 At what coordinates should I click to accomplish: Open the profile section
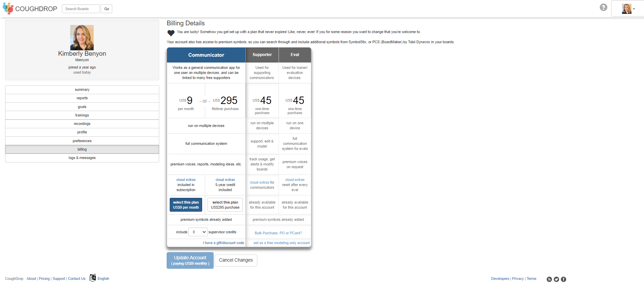point(82,132)
